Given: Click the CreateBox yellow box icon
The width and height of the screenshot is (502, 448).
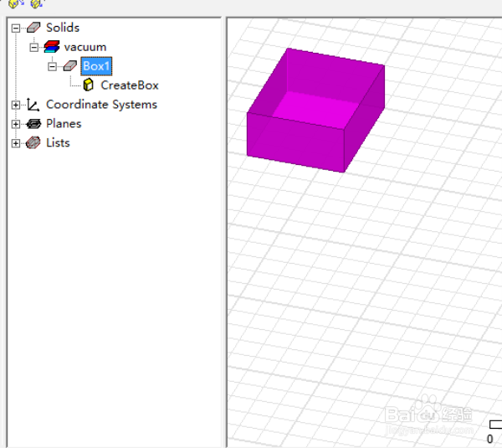Looking at the screenshot, I should [x=88, y=85].
